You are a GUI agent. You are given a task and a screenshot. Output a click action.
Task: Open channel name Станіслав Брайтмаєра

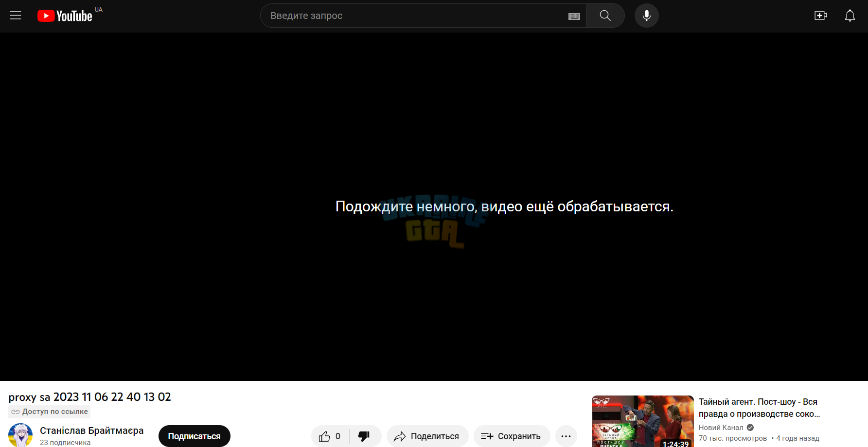click(92, 431)
